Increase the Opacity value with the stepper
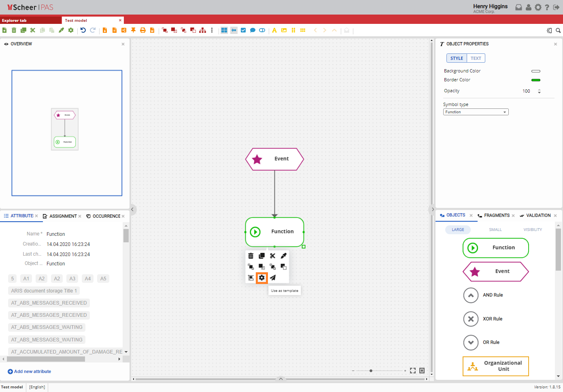The height and width of the screenshot is (392, 563). coord(539,90)
